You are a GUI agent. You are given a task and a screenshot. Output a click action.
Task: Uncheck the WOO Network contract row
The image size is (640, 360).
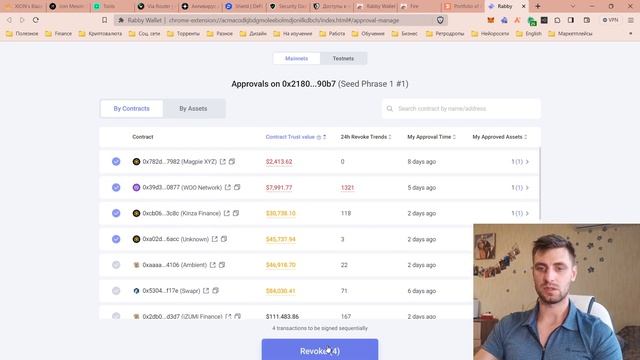116,187
